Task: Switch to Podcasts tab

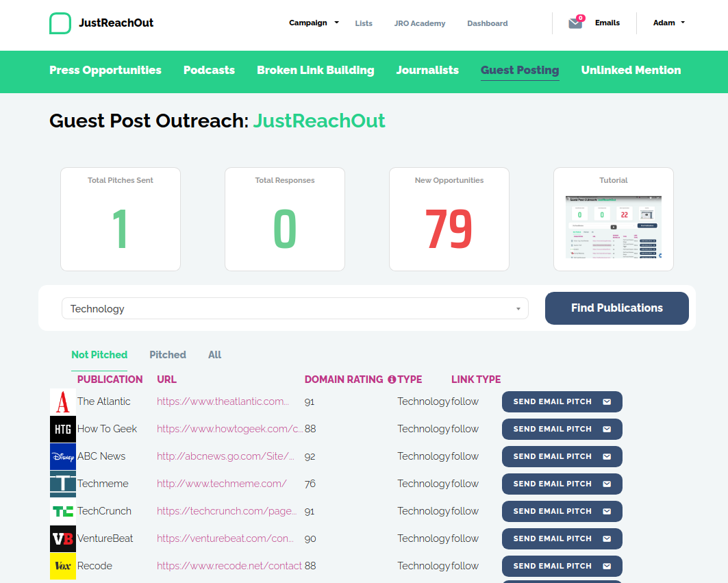Action: point(209,70)
